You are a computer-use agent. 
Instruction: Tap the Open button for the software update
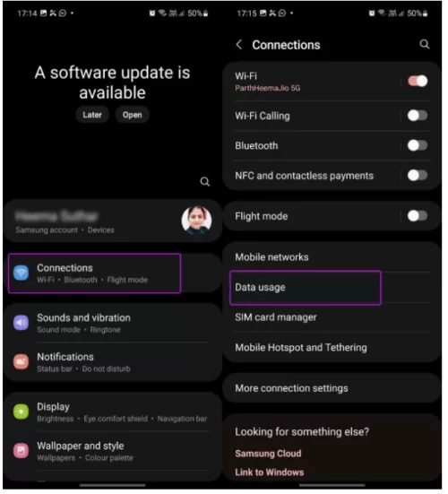pyautogui.click(x=133, y=115)
